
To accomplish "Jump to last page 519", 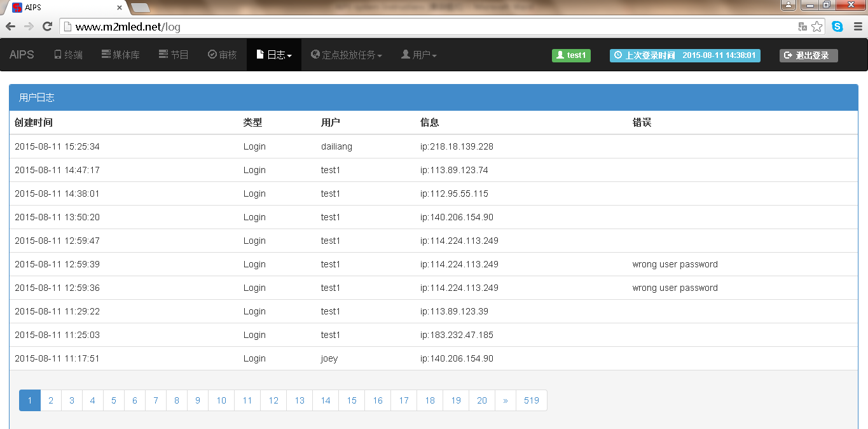I will coord(532,400).
